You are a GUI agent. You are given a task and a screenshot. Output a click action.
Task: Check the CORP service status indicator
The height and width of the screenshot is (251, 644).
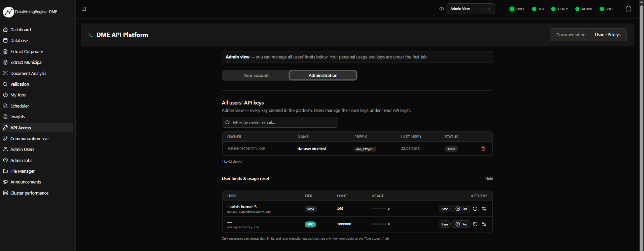tap(560, 9)
